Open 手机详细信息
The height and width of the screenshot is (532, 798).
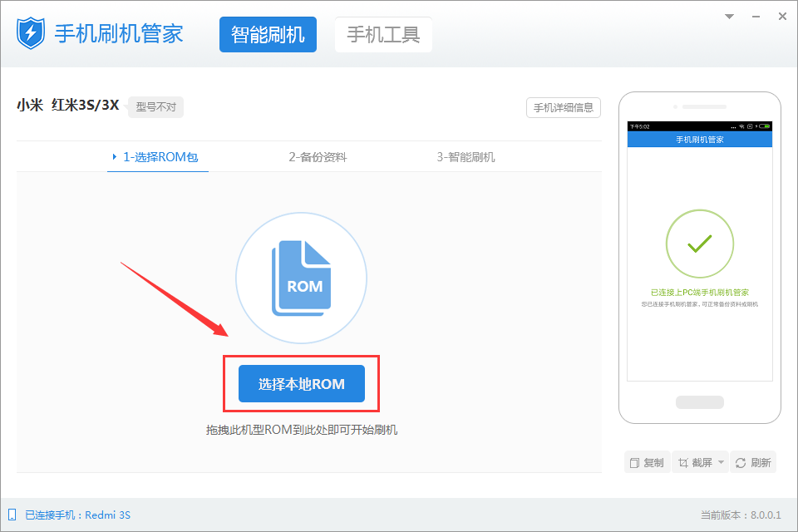coord(564,107)
